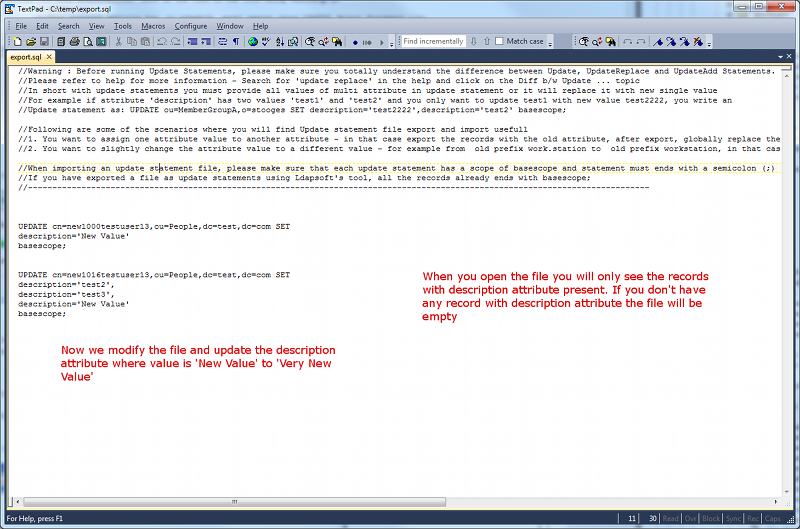
Task: Toggle visible spaces paragraph mark icon
Action: (x=236, y=42)
